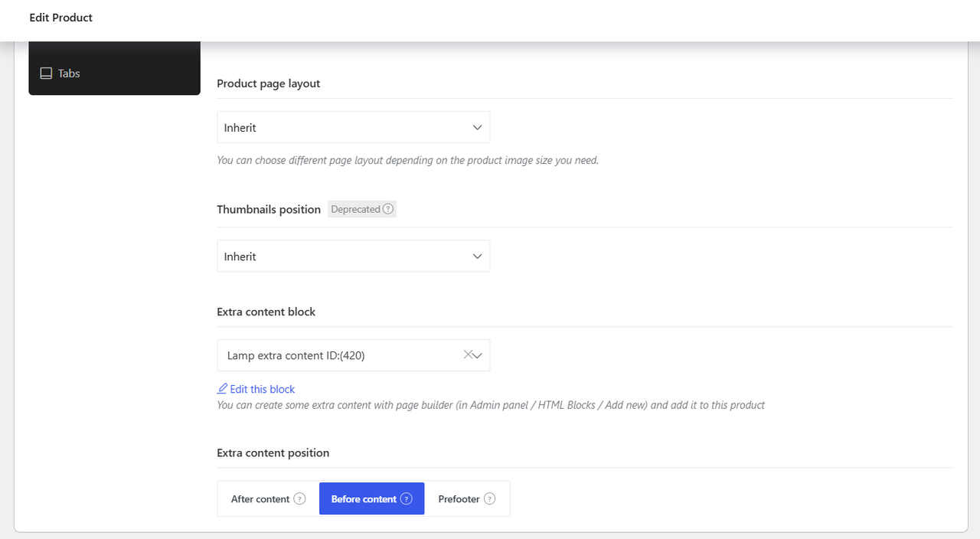
Task: Click the HTML Blocks help description text
Action: (491, 404)
